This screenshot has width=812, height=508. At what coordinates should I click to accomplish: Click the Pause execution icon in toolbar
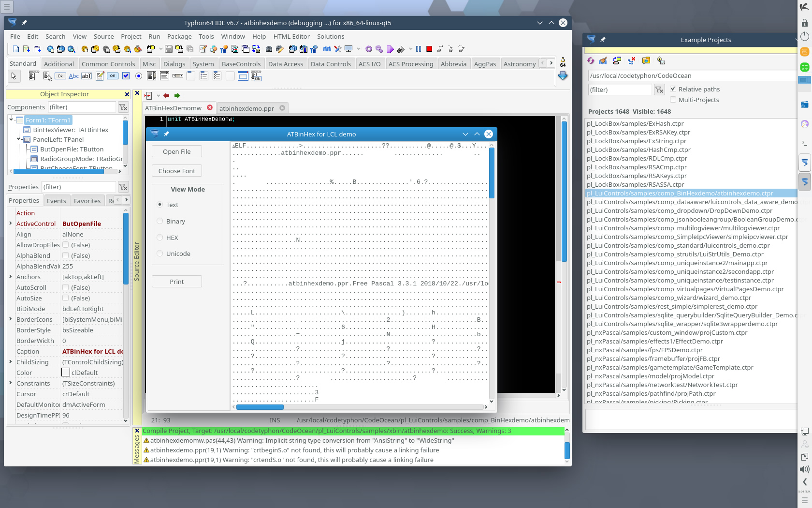click(419, 49)
